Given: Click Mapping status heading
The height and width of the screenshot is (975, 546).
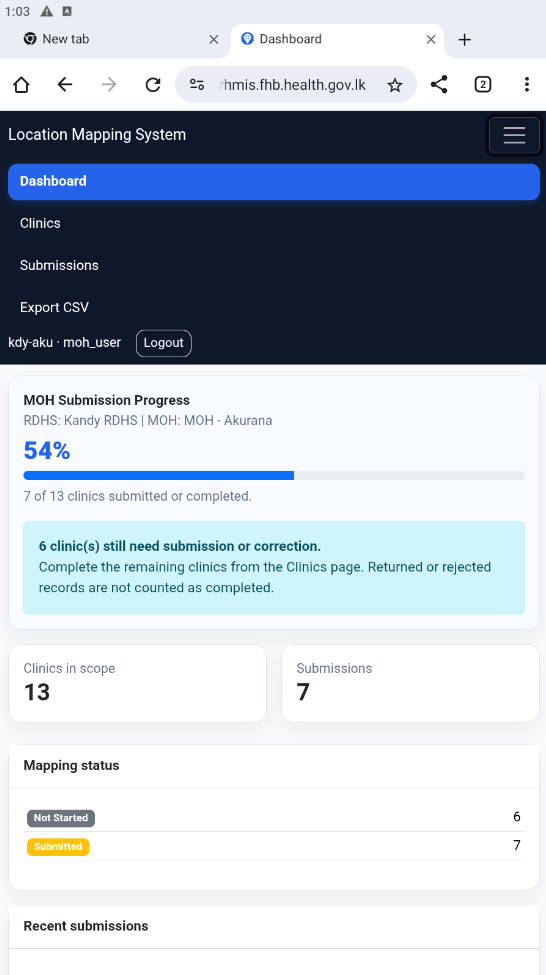Looking at the screenshot, I should pyautogui.click(x=72, y=766).
